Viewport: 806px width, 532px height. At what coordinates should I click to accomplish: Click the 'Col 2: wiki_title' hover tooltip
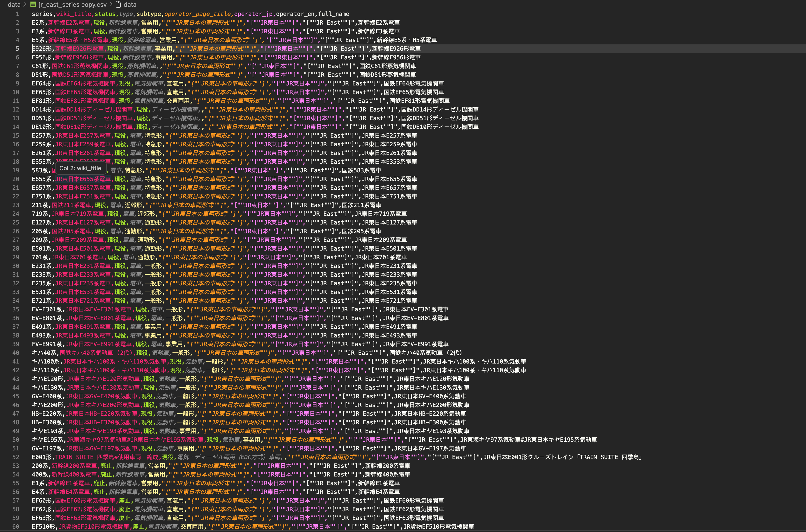click(x=80, y=168)
